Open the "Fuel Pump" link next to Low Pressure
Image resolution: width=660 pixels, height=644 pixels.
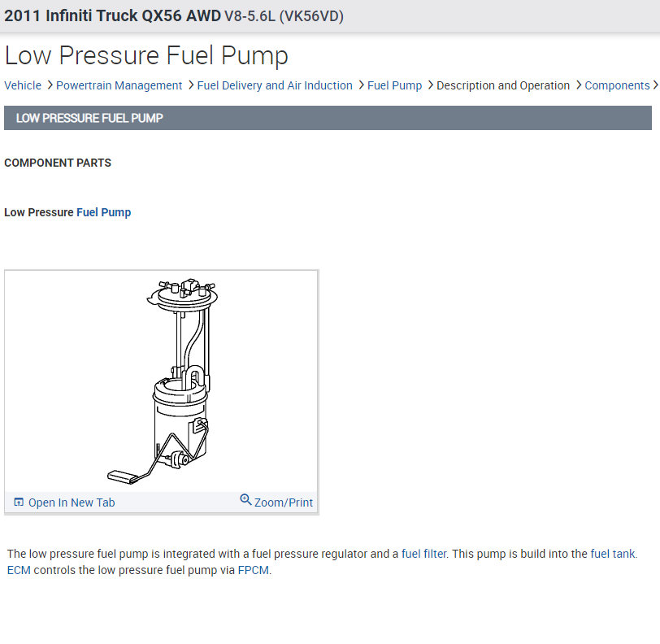click(103, 212)
